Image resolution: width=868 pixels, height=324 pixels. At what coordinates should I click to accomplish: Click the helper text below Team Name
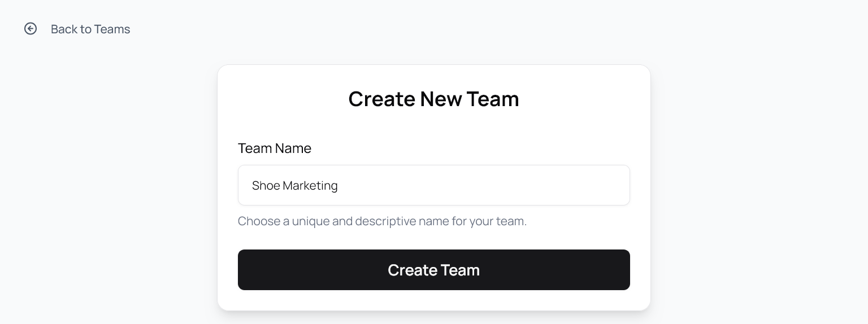(382, 221)
